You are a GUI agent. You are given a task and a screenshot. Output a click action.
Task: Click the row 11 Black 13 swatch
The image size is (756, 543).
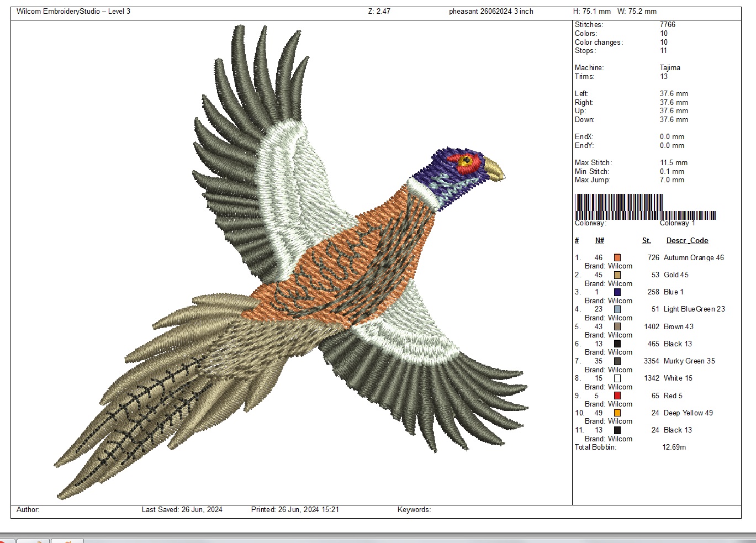click(x=617, y=430)
